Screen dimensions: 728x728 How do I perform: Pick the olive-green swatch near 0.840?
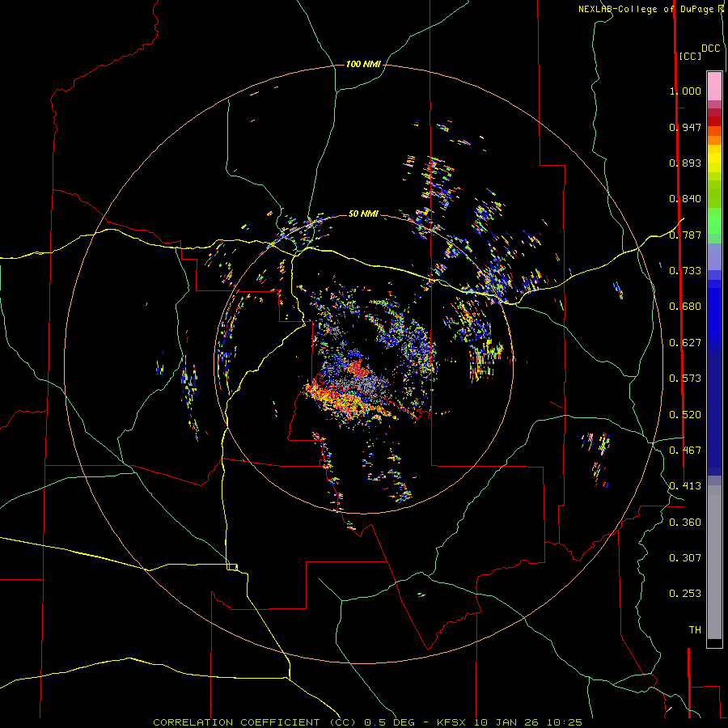[x=714, y=193]
